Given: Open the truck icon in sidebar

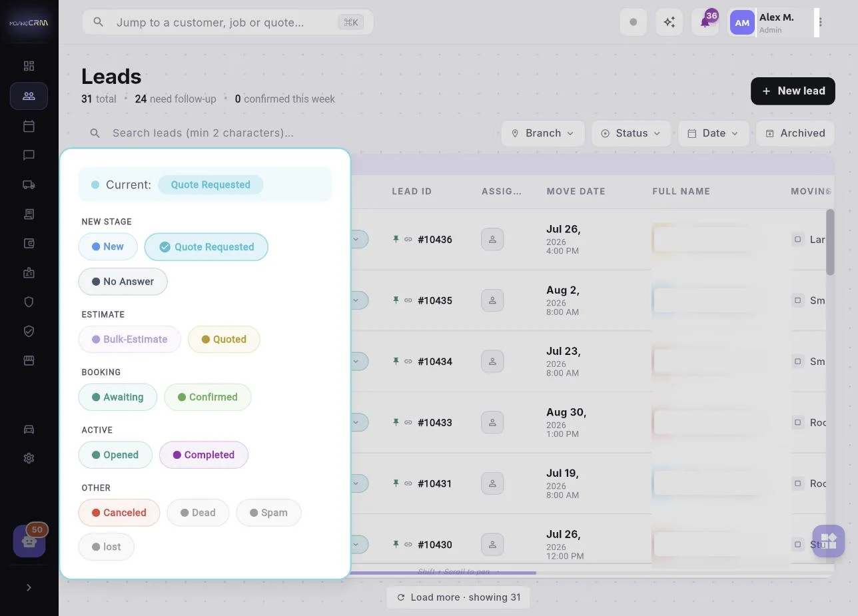Looking at the screenshot, I should click(x=29, y=184).
